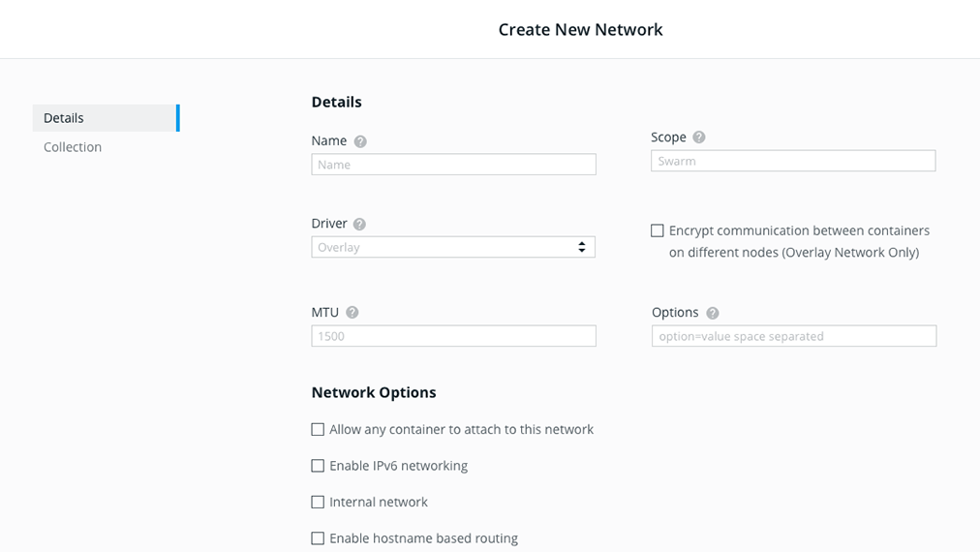Click the Enable IPv6 networking label
This screenshot has height=552, width=980.
click(x=399, y=466)
